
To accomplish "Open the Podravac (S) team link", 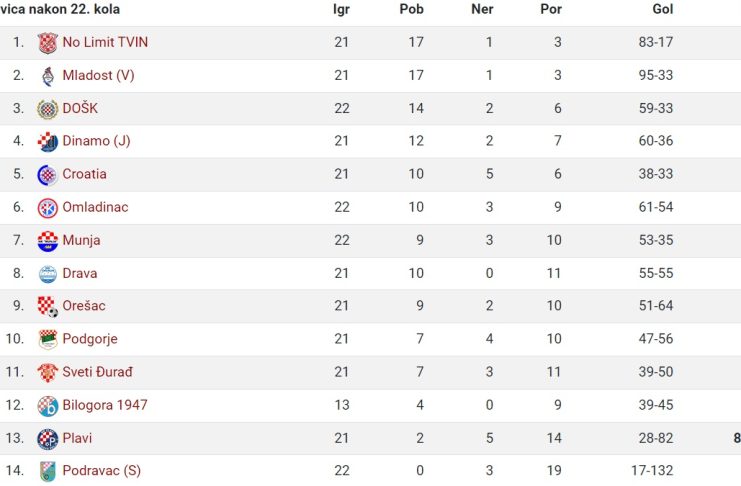I will pos(102,471).
